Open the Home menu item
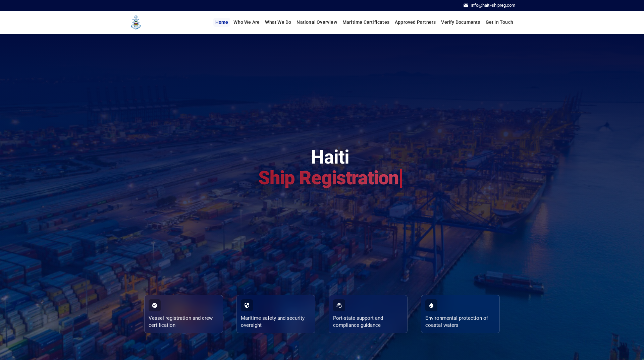This screenshot has height=362, width=644. tap(222, 22)
